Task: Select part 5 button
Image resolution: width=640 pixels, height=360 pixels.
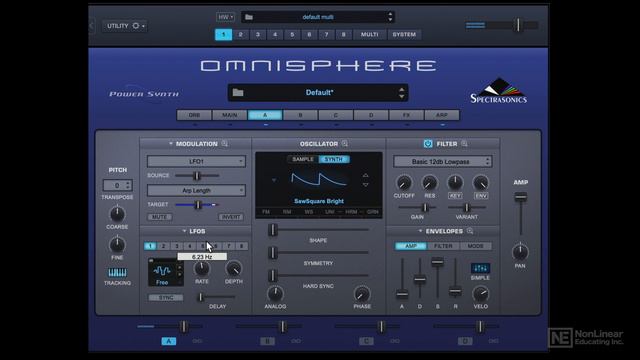Action: pyautogui.click(x=292, y=35)
